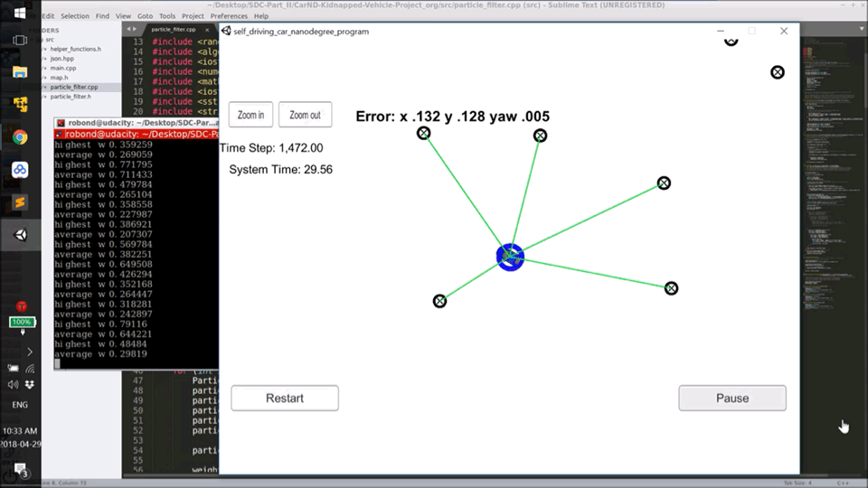Open the power/plug tray icon
Image resolution: width=868 pixels, height=488 pixels.
tap(13, 369)
